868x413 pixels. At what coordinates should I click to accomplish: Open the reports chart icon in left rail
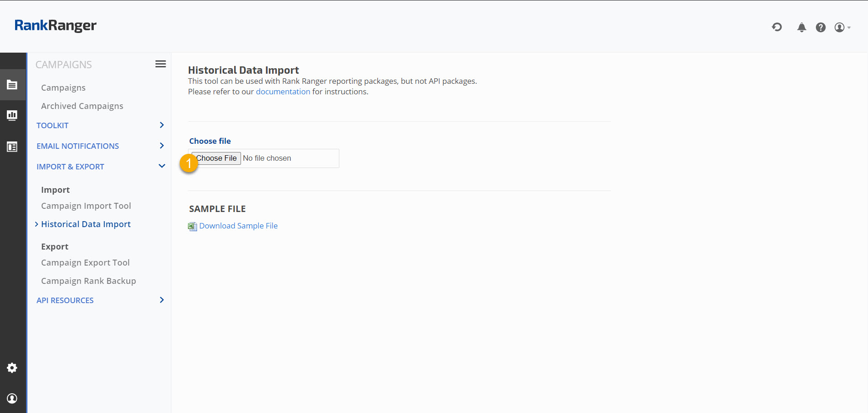(12, 115)
